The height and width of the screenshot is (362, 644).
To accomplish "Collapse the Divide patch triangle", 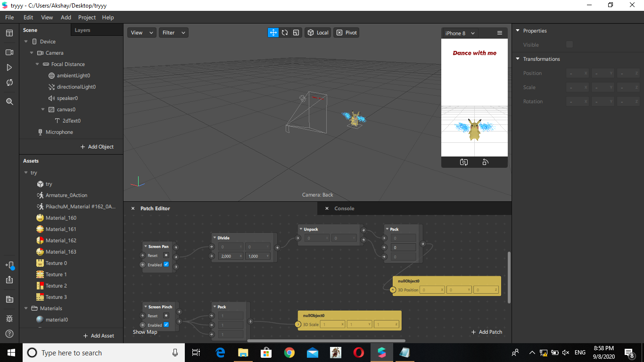I will click(x=215, y=238).
